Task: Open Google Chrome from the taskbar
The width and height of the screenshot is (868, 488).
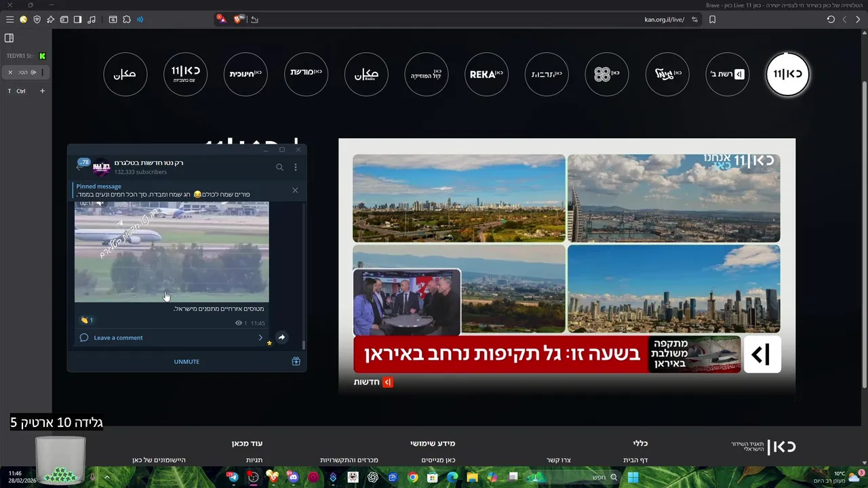Action: 413,477
